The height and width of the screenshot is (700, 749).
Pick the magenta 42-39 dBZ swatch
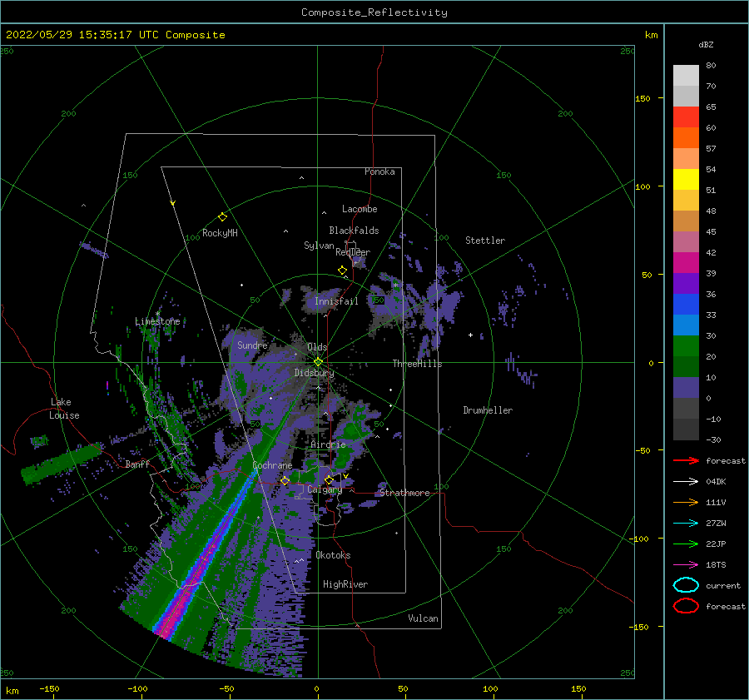pos(686,263)
